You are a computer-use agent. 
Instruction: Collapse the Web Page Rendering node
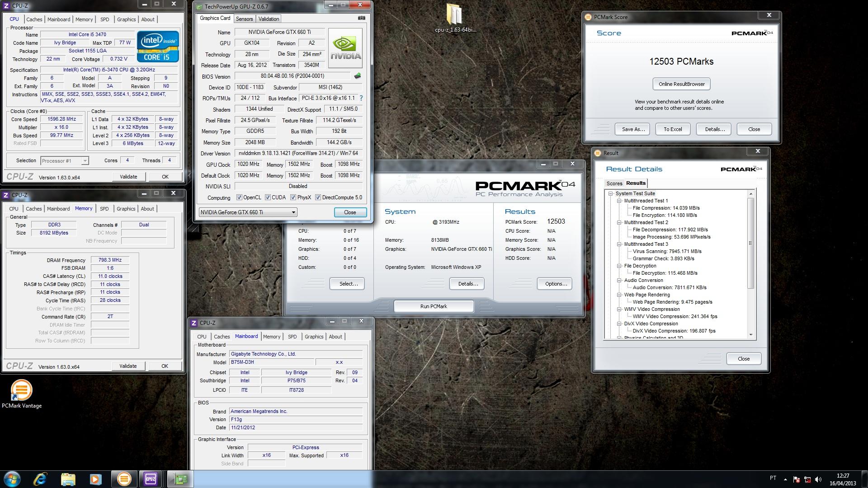pyautogui.click(x=619, y=295)
